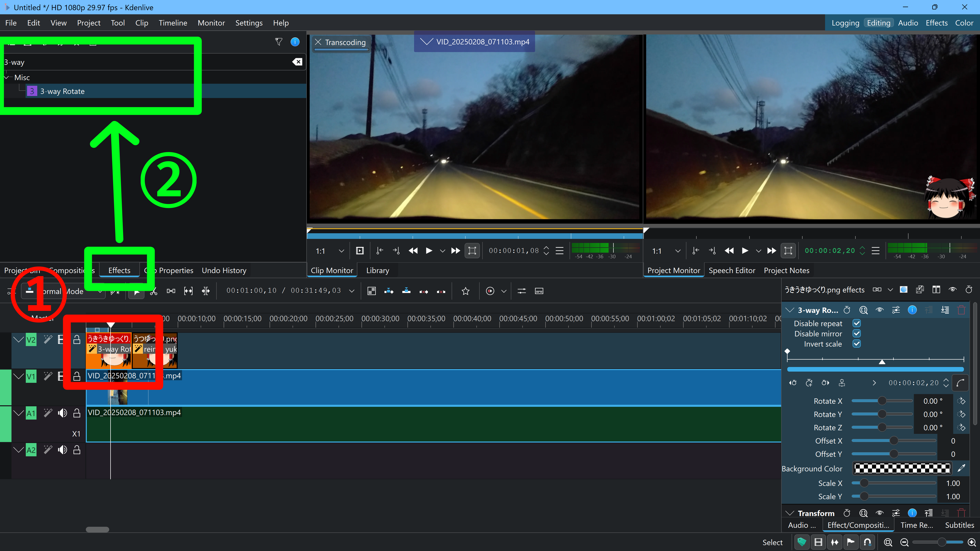
Task: Click the subtitle tool icon in timeline toolbar
Action: pyautogui.click(x=539, y=291)
